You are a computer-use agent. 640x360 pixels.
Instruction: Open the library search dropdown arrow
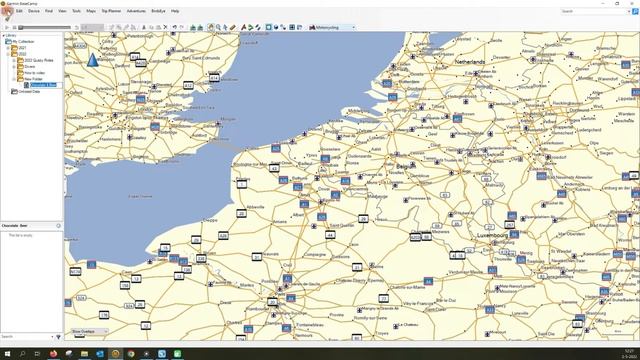(x=52, y=337)
